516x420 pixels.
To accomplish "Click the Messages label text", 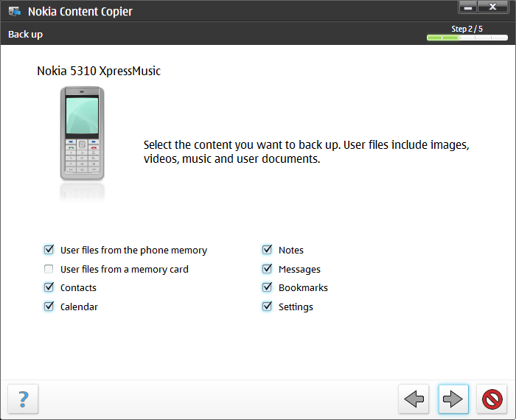I will (x=299, y=270).
